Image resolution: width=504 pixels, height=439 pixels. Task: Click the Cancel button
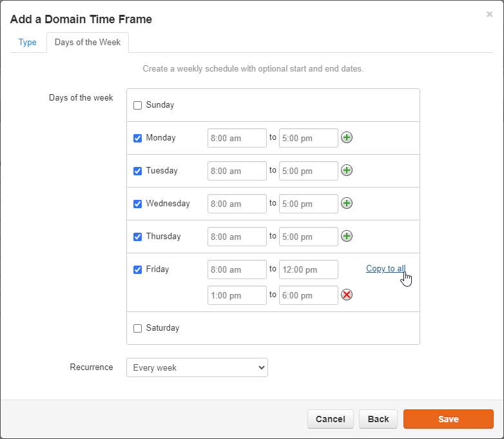click(331, 419)
